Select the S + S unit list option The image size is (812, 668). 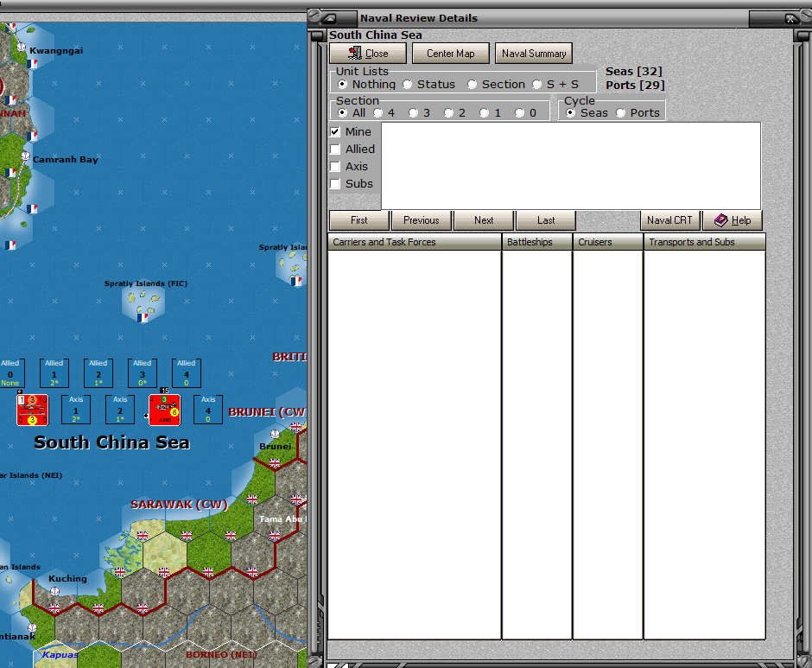(537, 85)
